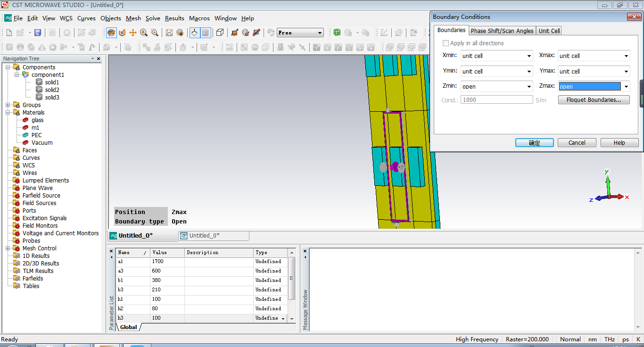Click the Floquet Boundaries button
This screenshot has height=347, width=644.
coord(594,100)
